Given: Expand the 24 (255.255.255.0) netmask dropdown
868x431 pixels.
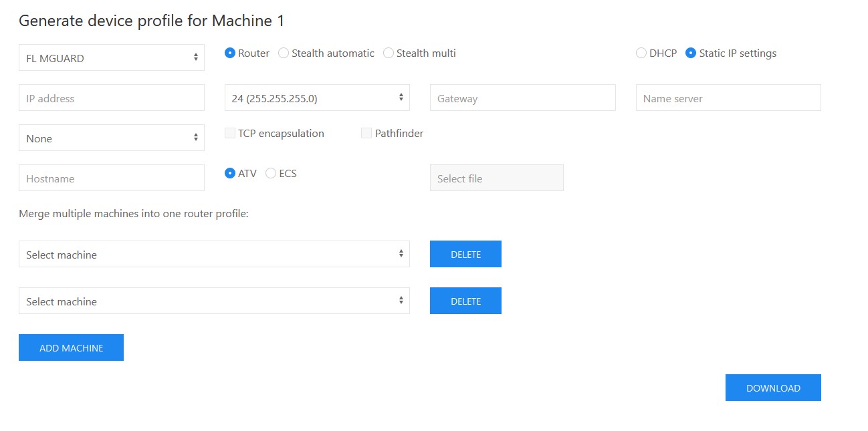Looking at the screenshot, I should click(317, 98).
